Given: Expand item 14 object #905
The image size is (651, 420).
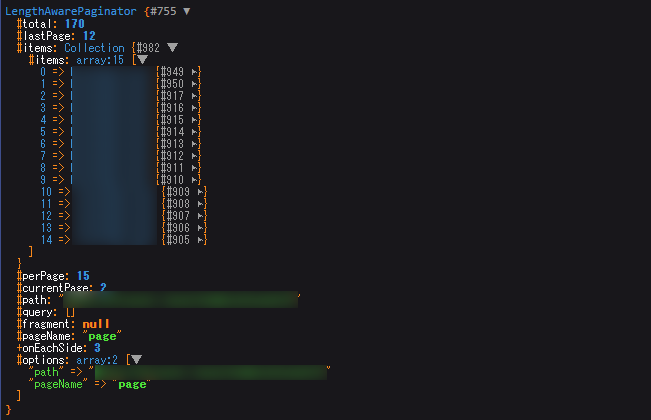Looking at the screenshot, I should 202,239.
